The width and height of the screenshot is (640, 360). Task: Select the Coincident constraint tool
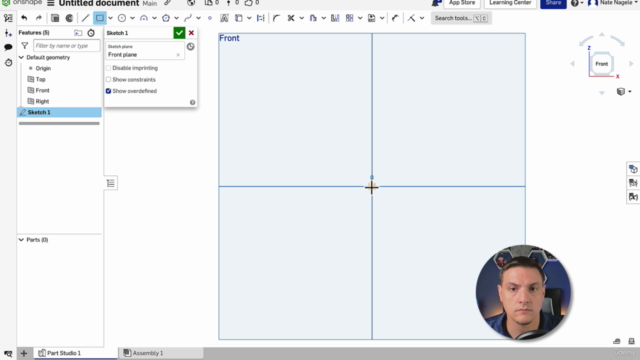click(x=411, y=18)
